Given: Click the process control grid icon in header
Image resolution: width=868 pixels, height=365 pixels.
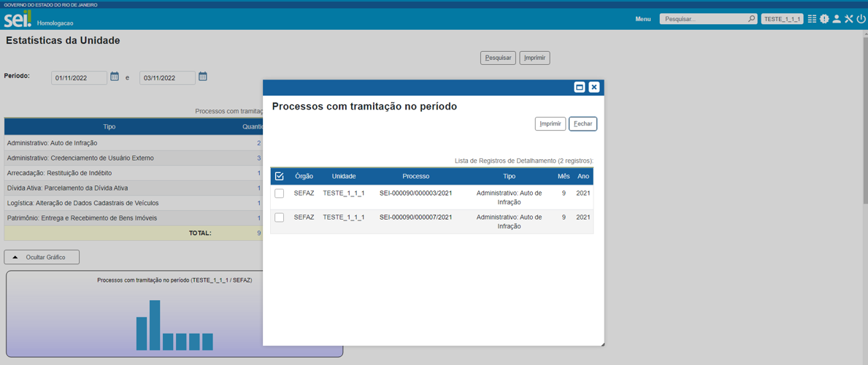Looking at the screenshot, I should click(812, 19).
